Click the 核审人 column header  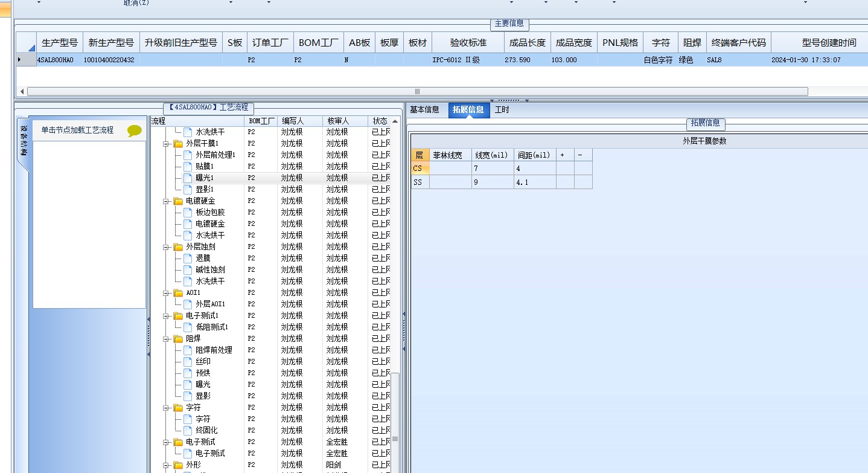tap(345, 121)
